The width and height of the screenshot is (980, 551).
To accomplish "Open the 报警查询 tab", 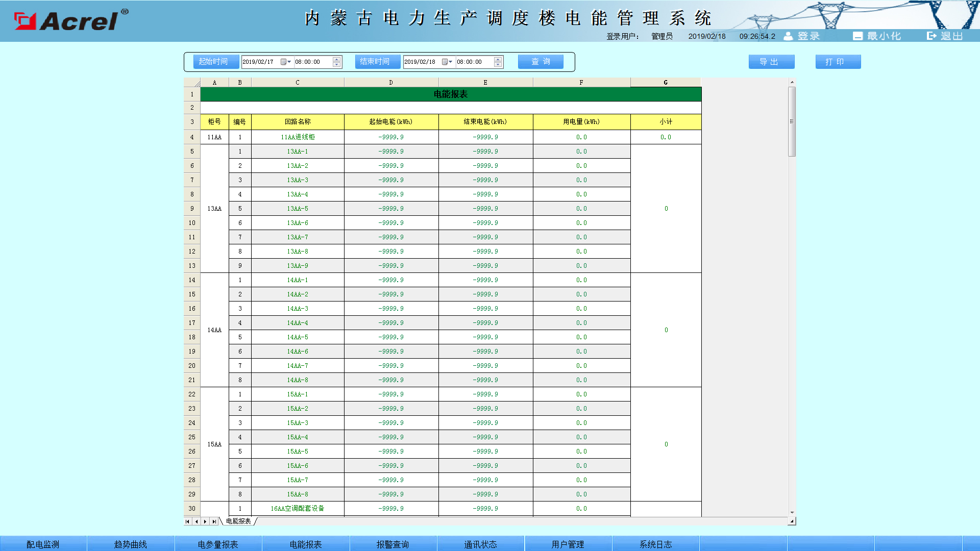I will 393,544.
